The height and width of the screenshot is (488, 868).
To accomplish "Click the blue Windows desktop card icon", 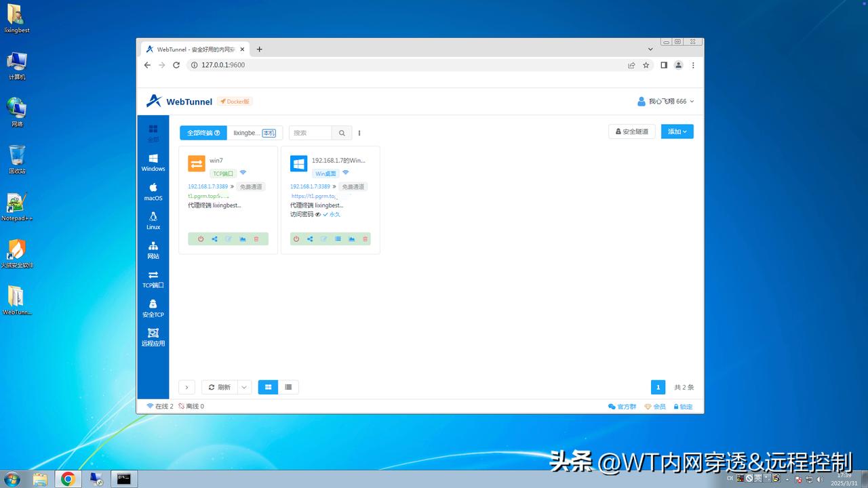I will pyautogui.click(x=298, y=163).
